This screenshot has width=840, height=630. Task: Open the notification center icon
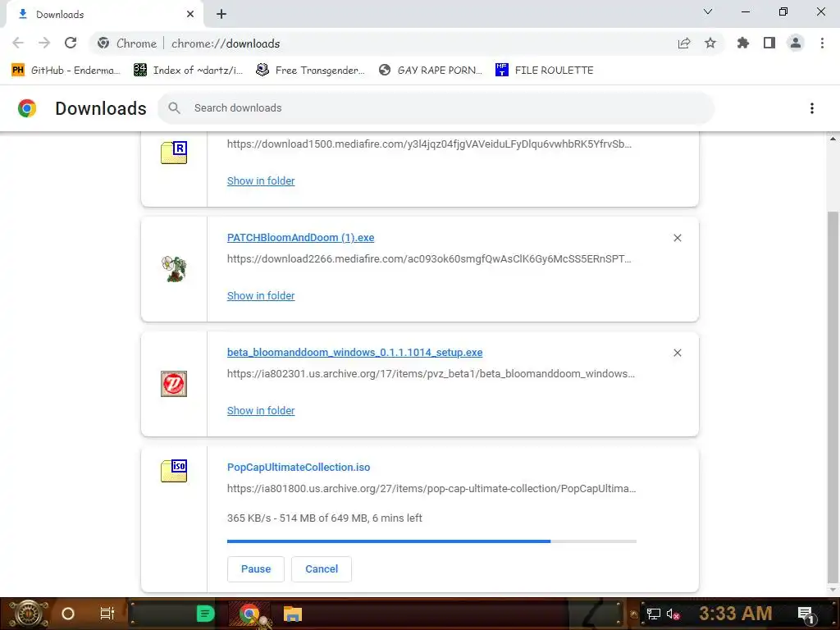[806, 614]
